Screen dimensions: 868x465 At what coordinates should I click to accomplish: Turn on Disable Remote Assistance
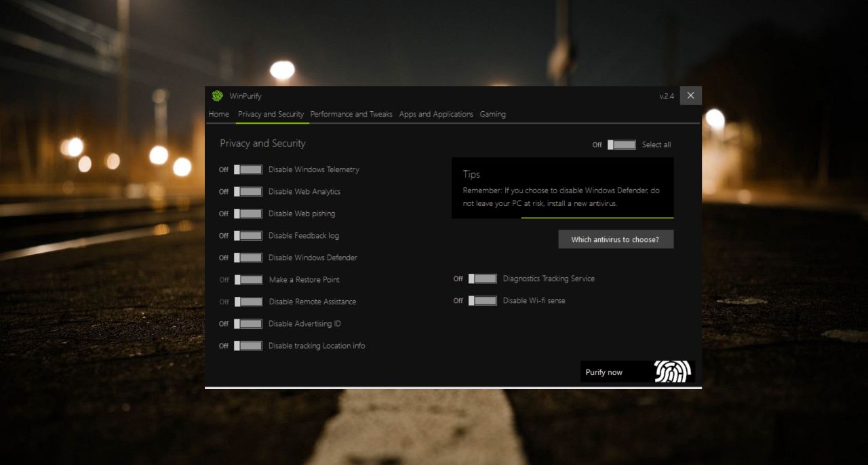(248, 302)
